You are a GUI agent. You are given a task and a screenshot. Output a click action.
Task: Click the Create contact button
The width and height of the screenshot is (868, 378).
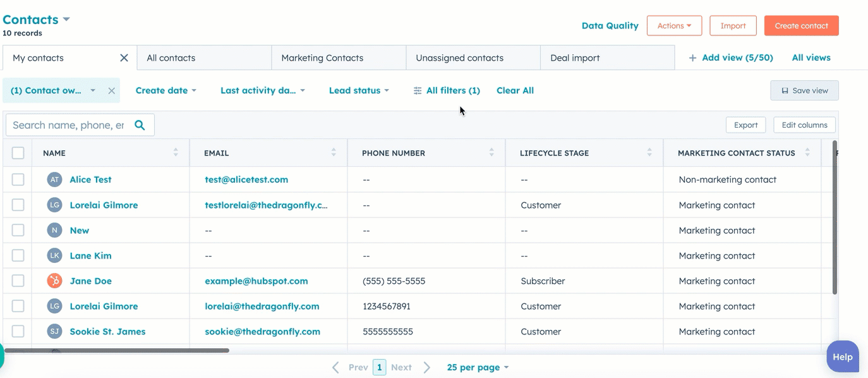(x=801, y=26)
